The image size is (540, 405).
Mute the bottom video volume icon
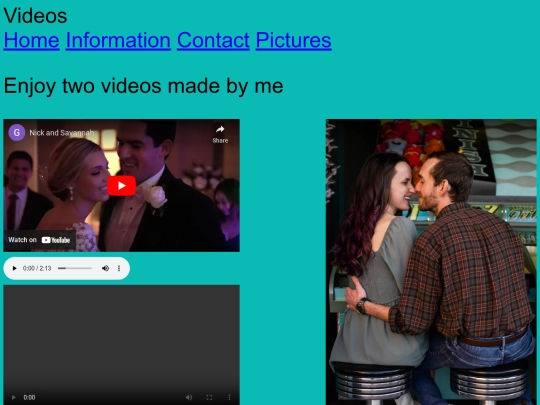click(189, 397)
